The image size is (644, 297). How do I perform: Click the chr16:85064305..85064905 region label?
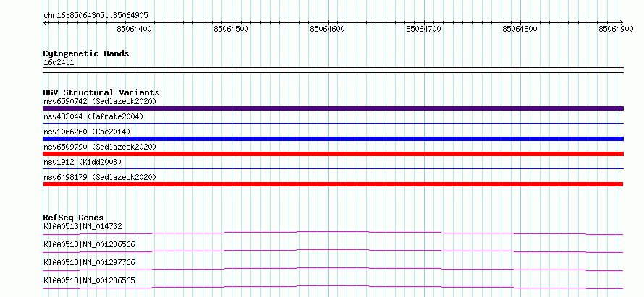click(x=96, y=16)
